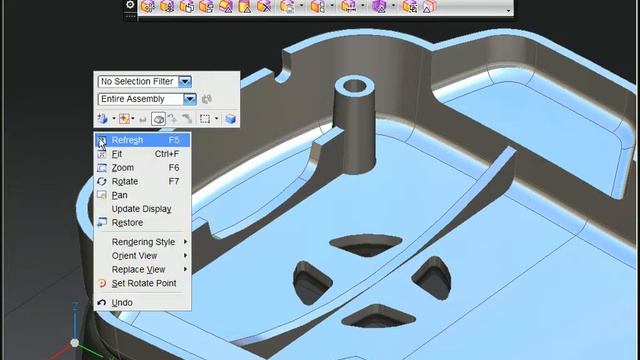The width and height of the screenshot is (640, 360).
Task: Open the gear settings icon beside the toolbar
Action: tap(130, 5)
